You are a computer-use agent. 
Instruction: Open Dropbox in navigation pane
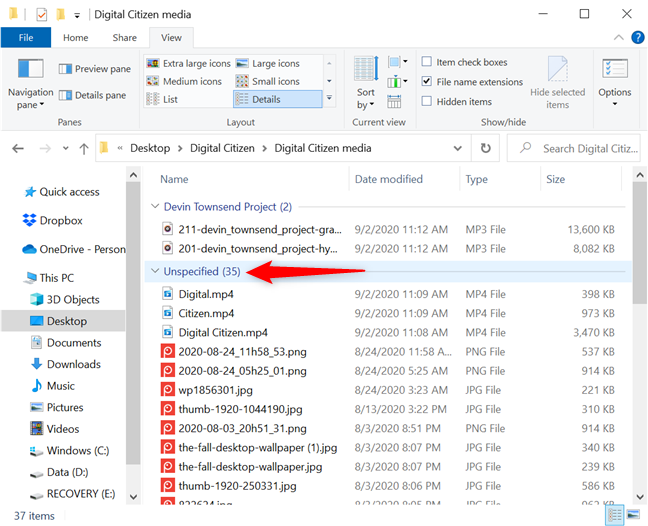pos(52,220)
